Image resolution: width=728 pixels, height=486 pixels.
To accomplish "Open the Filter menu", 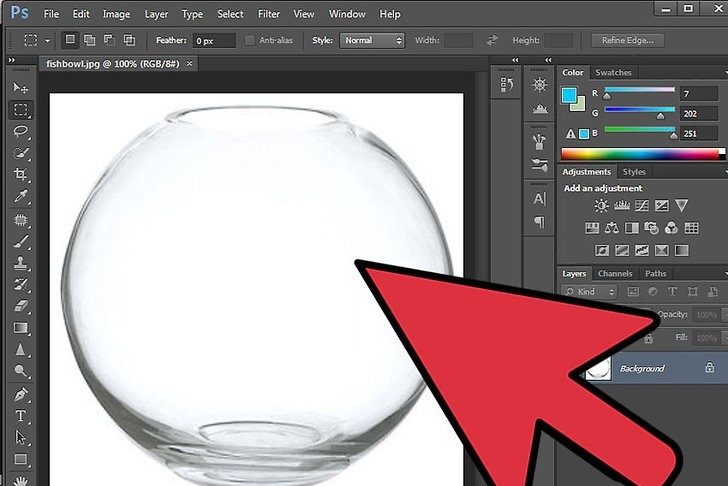I will 269,14.
